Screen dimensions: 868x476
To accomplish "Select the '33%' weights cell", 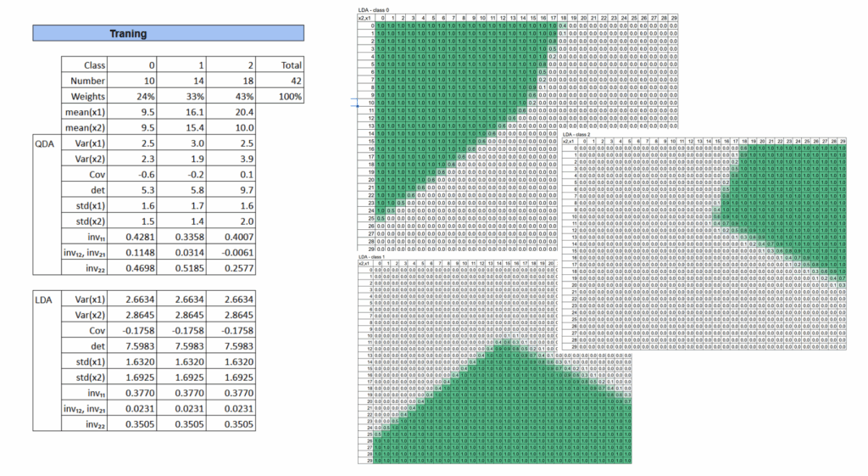I will click(x=181, y=96).
